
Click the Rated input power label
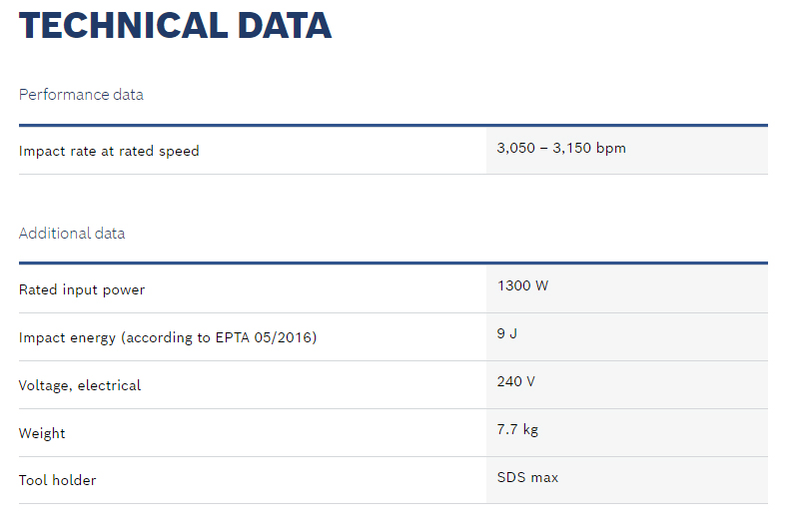pos(82,289)
